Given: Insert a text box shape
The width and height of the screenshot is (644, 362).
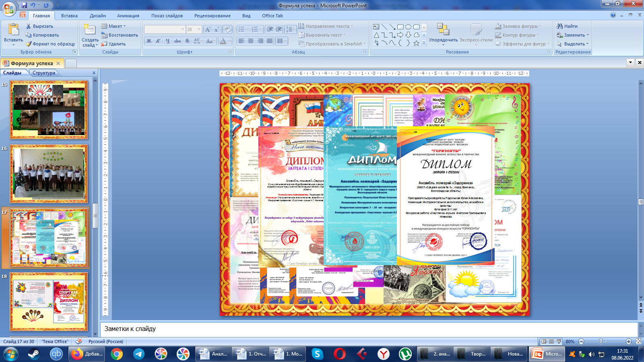Looking at the screenshot, I should tap(376, 27).
